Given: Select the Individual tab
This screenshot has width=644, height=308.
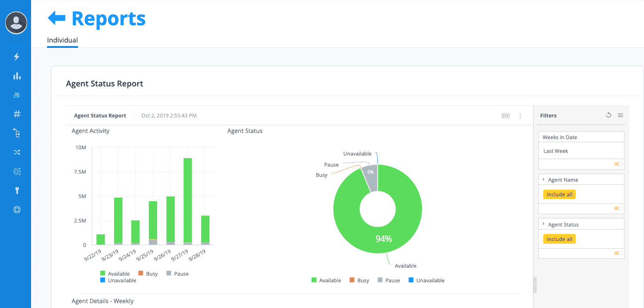Looking at the screenshot, I should point(63,40).
